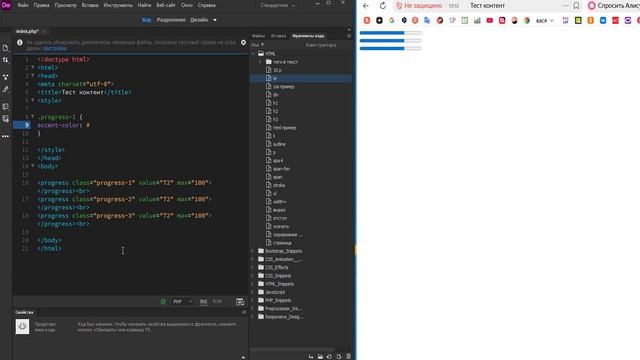Click the Настройка link in info bar
The width and height of the screenshot is (640, 360).
(x=55, y=48)
